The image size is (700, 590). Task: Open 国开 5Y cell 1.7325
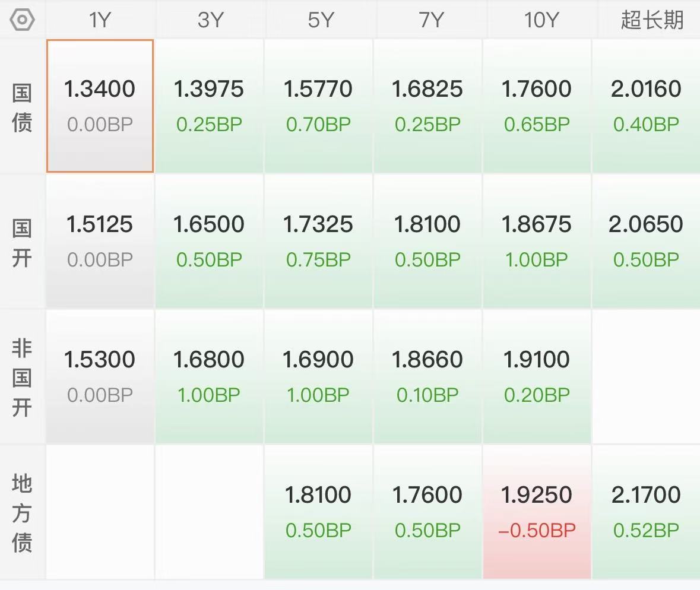(x=318, y=241)
